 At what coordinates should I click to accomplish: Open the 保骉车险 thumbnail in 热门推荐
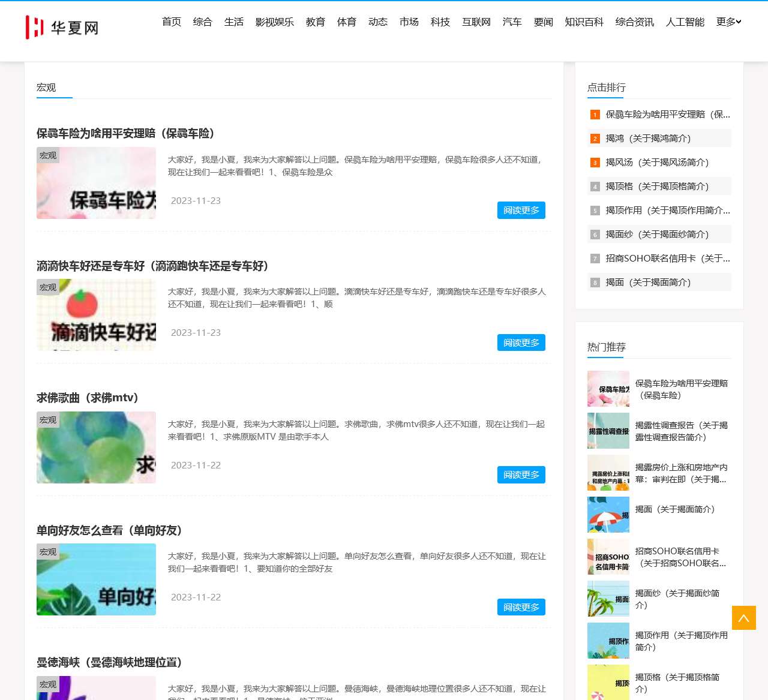click(x=608, y=389)
